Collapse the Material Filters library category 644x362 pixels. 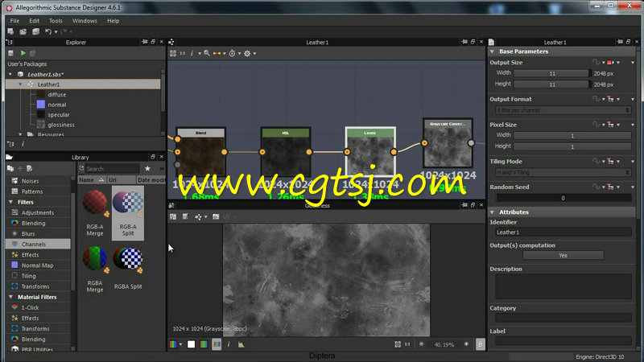pyautogui.click(x=10, y=297)
